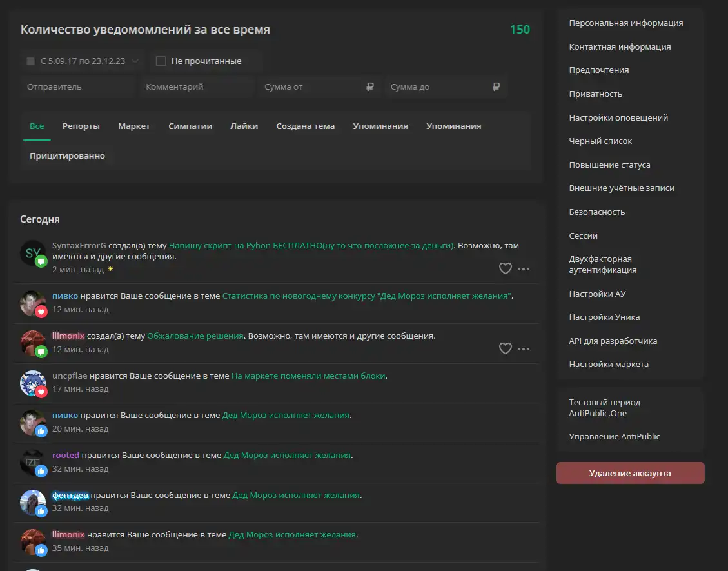Open Тестовый период AntiPublic.One
The image size is (728, 571).
(604, 408)
